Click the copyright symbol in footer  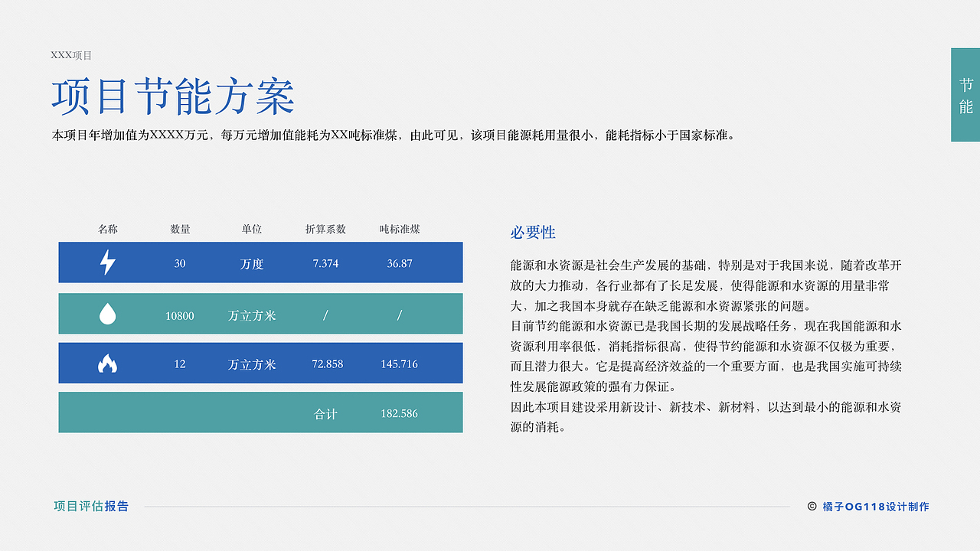coord(812,507)
